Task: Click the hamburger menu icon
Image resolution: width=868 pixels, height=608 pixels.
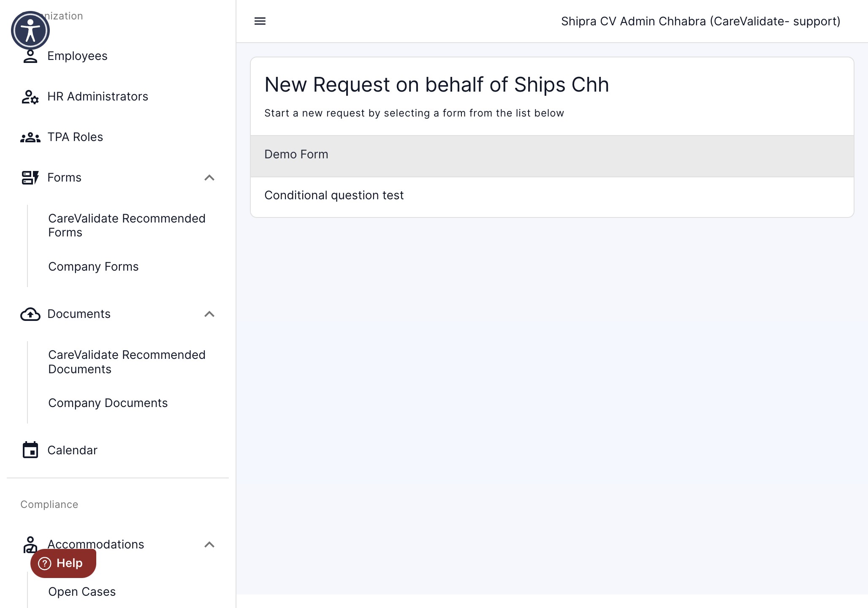Action: coord(260,21)
